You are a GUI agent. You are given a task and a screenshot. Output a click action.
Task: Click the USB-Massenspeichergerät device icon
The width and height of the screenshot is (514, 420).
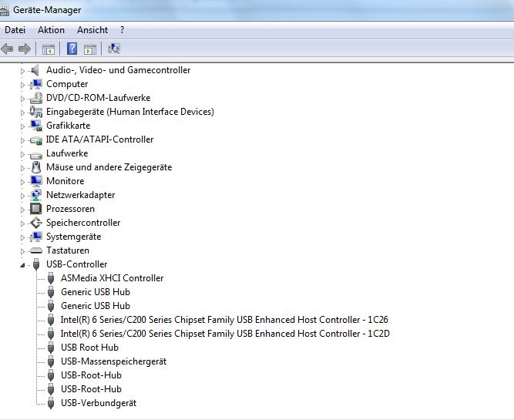[x=51, y=361]
